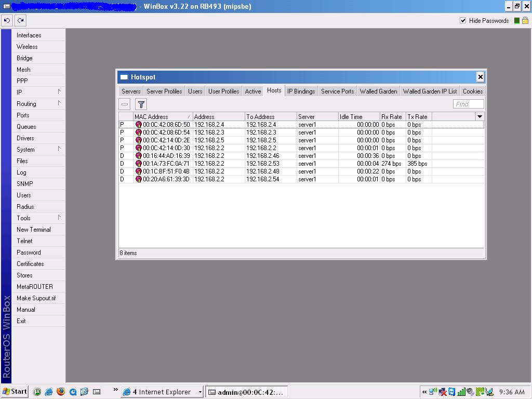Click the Undo arrow icon

(x=7, y=20)
